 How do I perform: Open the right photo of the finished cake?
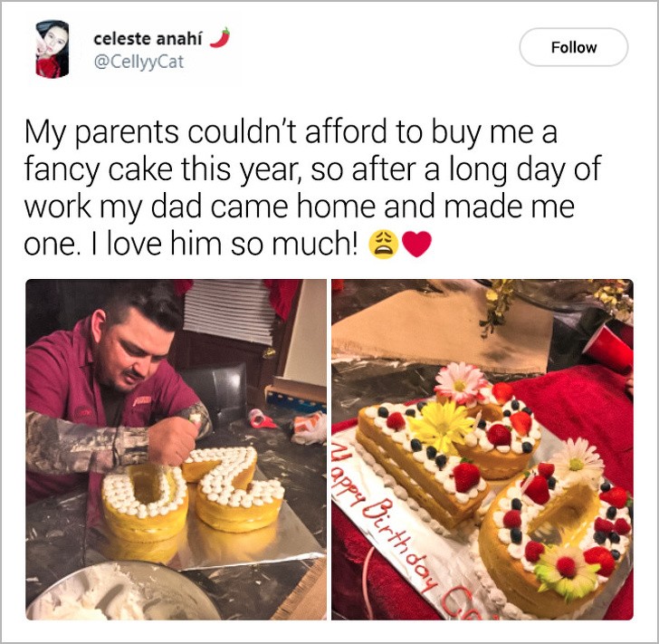pos(482,449)
